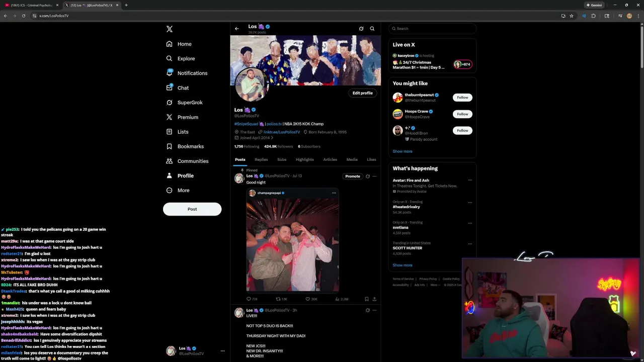Screen dimensions: 644x362
Task: Show more suggested accounts
Action: tap(403, 151)
